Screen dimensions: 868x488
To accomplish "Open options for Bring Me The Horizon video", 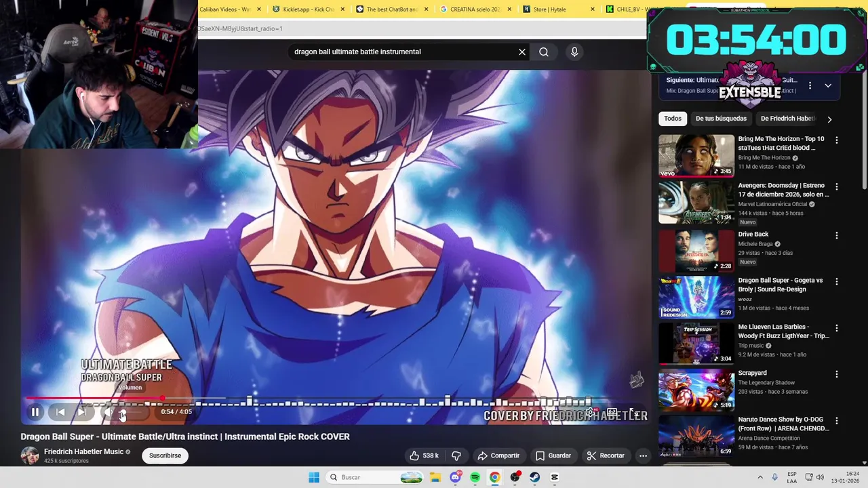I will tap(836, 140).
